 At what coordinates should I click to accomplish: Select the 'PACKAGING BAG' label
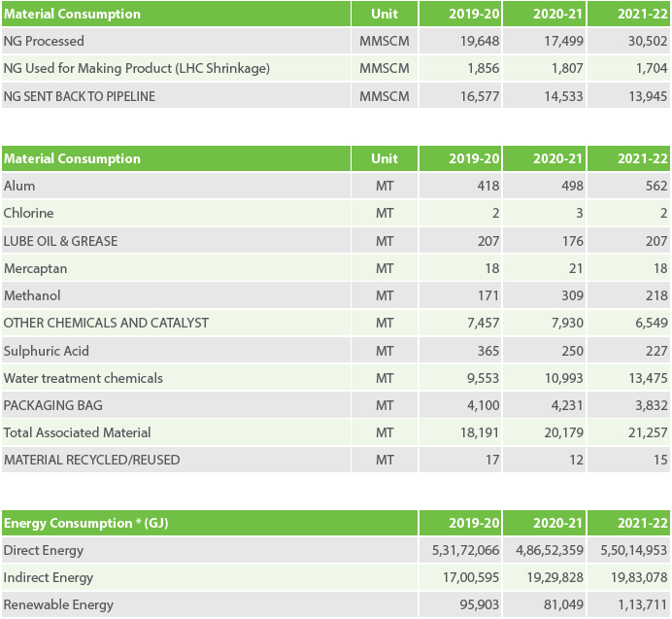point(53,405)
